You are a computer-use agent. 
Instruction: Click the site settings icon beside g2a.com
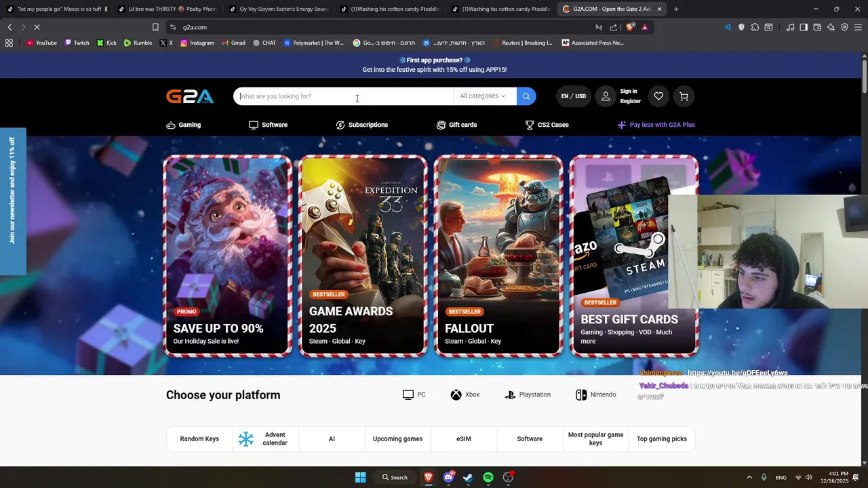tap(173, 27)
